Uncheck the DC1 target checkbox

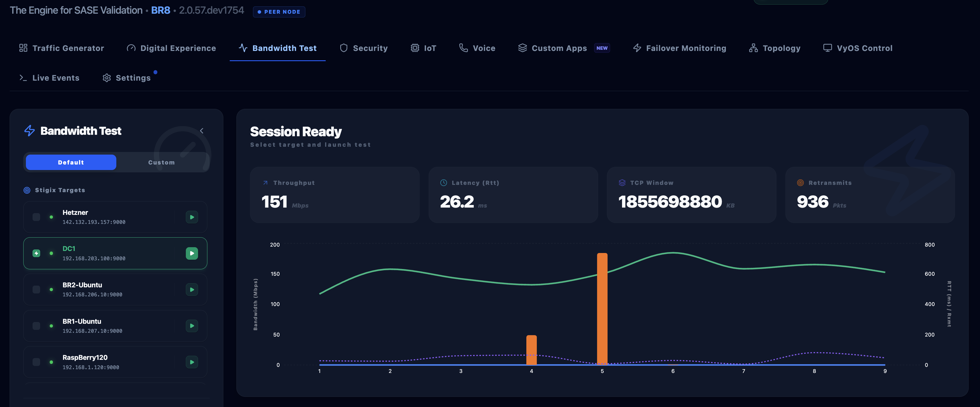36,253
